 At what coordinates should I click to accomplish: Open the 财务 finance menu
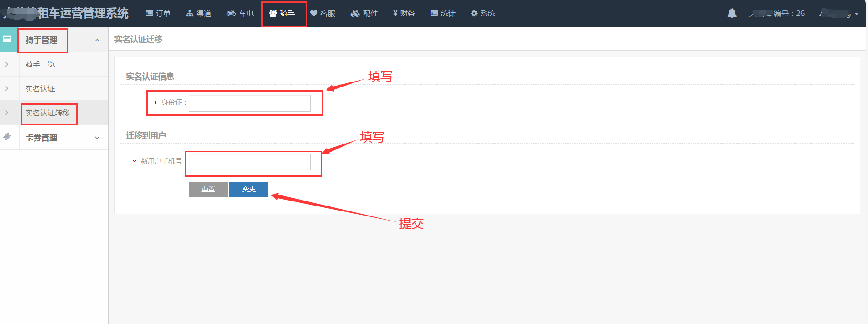pos(404,14)
